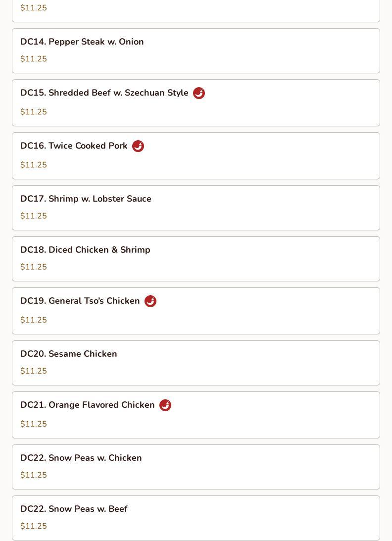The height and width of the screenshot is (541, 392).
Task: Click the spicy icon next to Shredded Beef
Action: point(198,93)
